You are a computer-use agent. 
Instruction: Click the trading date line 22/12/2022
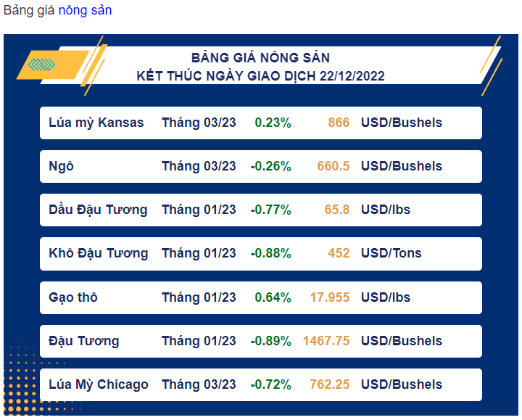tap(260, 76)
